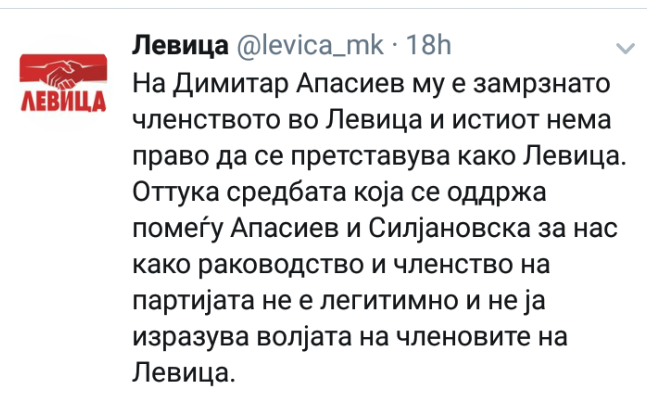Visit the @levica_mk handle link
Image resolution: width=647 pixels, height=404 pixels.
(310, 45)
